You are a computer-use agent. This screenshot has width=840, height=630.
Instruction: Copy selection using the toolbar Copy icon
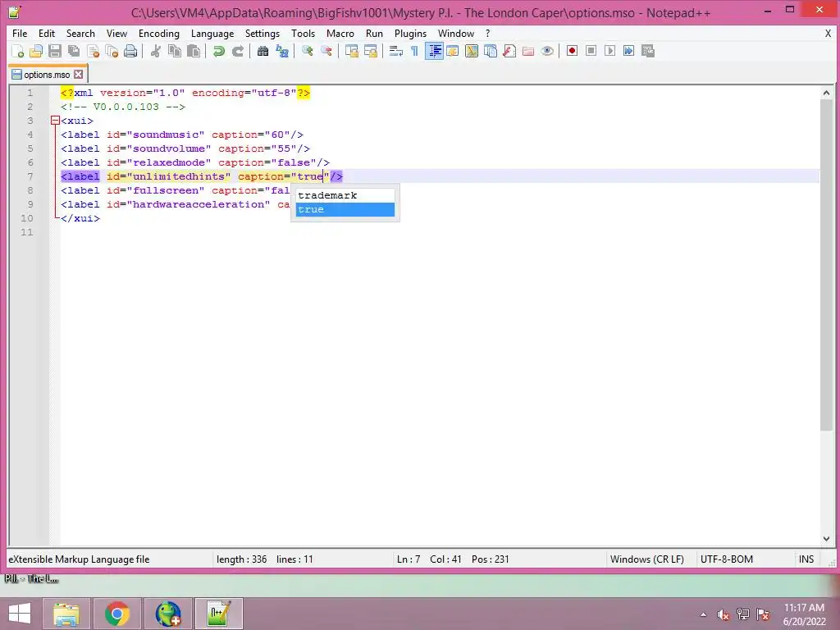click(x=175, y=51)
